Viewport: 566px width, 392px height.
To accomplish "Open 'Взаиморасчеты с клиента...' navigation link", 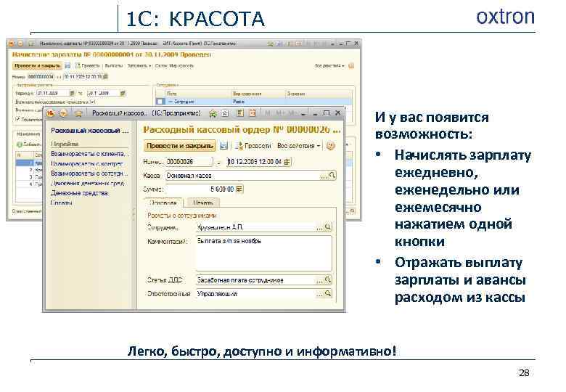I will click(89, 154).
